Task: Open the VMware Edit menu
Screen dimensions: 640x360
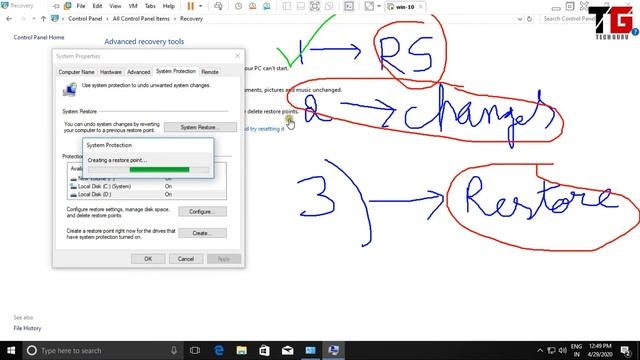Action: pyautogui.click(x=97, y=6)
